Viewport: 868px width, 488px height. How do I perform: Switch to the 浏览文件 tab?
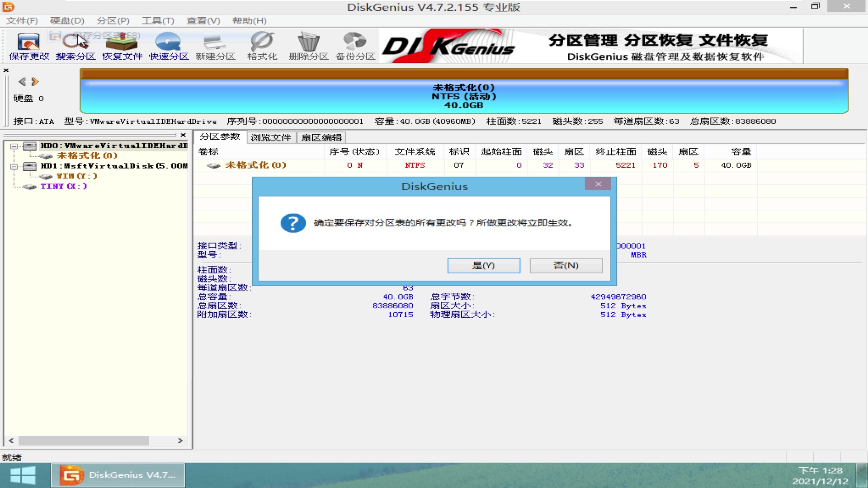[x=271, y=137]
